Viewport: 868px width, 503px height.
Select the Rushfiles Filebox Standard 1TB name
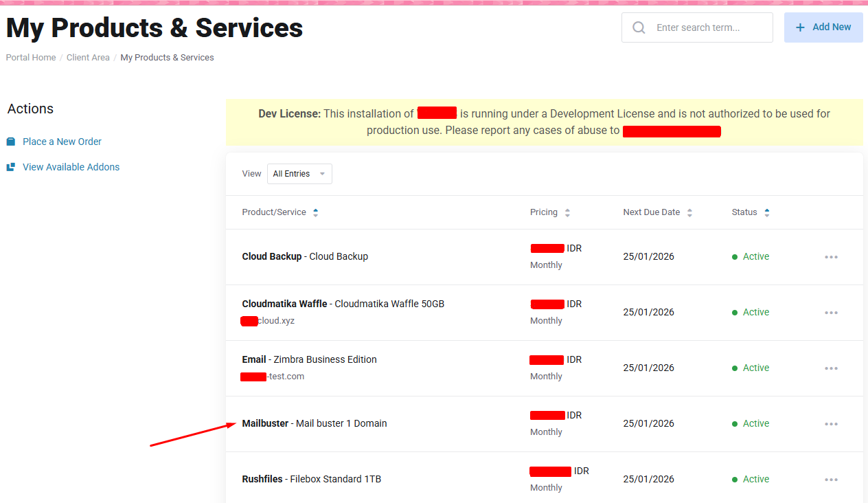click(x=311, y=479)
